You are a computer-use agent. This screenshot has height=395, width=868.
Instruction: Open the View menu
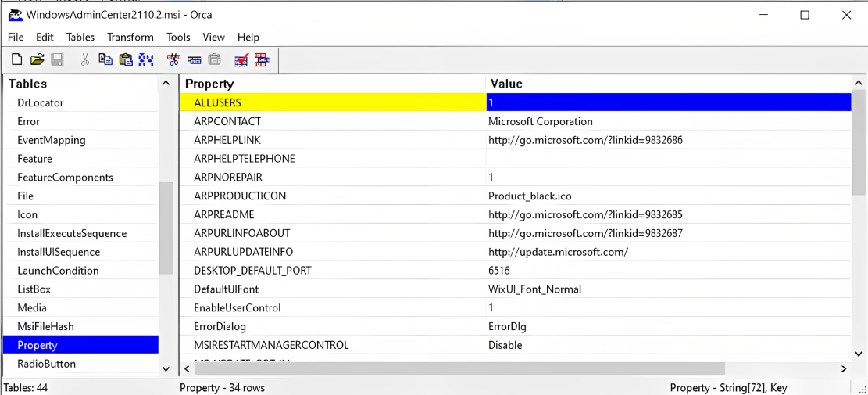pos(213,37)
